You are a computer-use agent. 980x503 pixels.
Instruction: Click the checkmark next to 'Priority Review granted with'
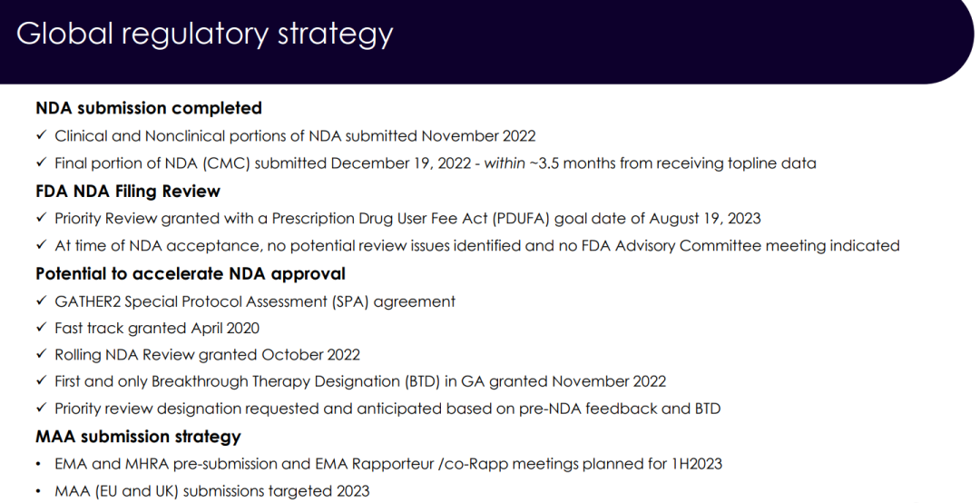click(41, 218)
